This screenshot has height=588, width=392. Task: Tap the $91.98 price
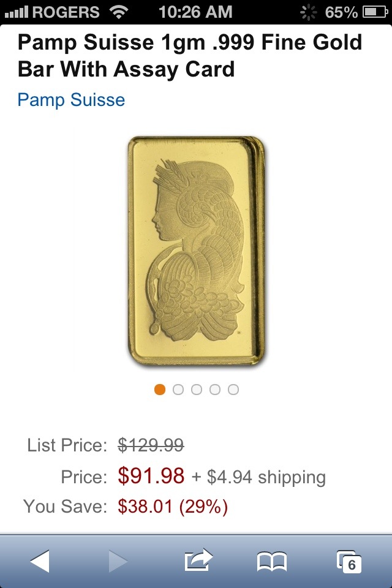point(151,476)
